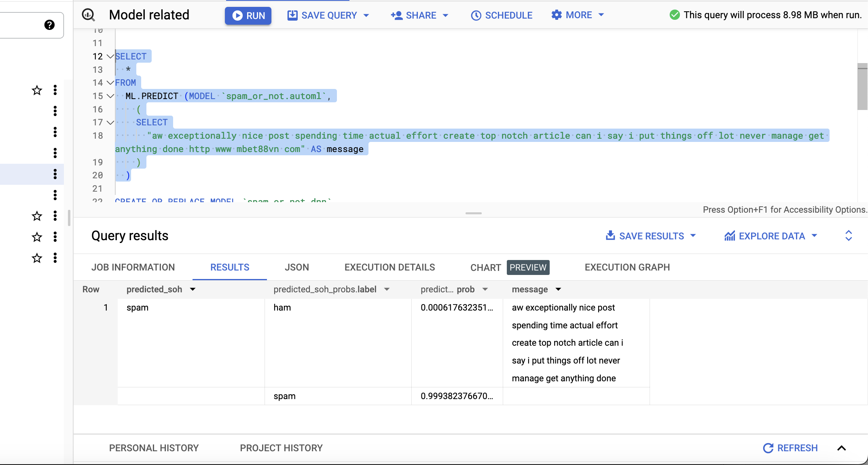
Task: Expand predicted_soh column dropdown filter
Action: click(x=193, y=289)
